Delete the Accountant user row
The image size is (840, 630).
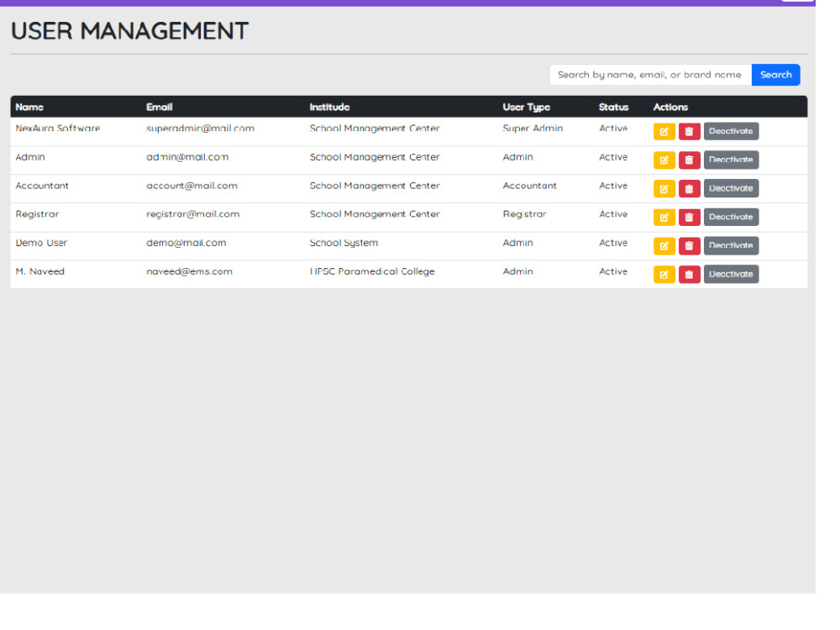pos(689,188)
